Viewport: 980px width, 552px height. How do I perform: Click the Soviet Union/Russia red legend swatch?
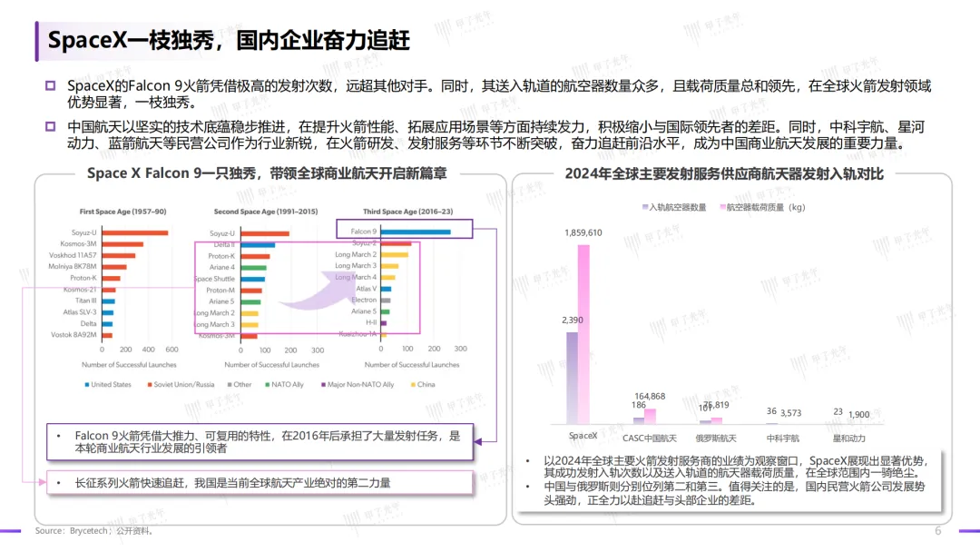[150, 384]
